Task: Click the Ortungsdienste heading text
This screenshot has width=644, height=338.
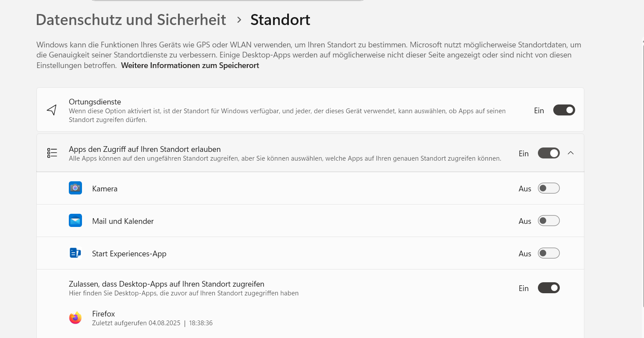Action: coord(95,102)
